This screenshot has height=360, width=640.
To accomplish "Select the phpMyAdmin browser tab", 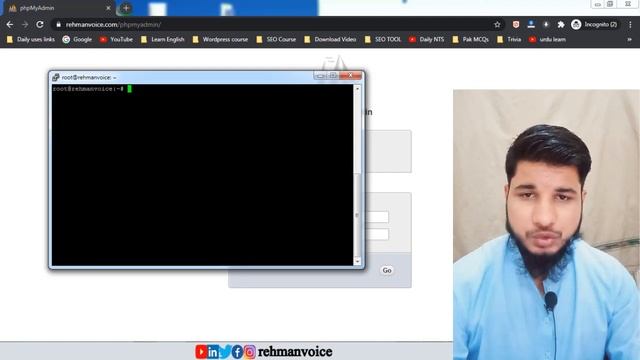I will [59, 8].
